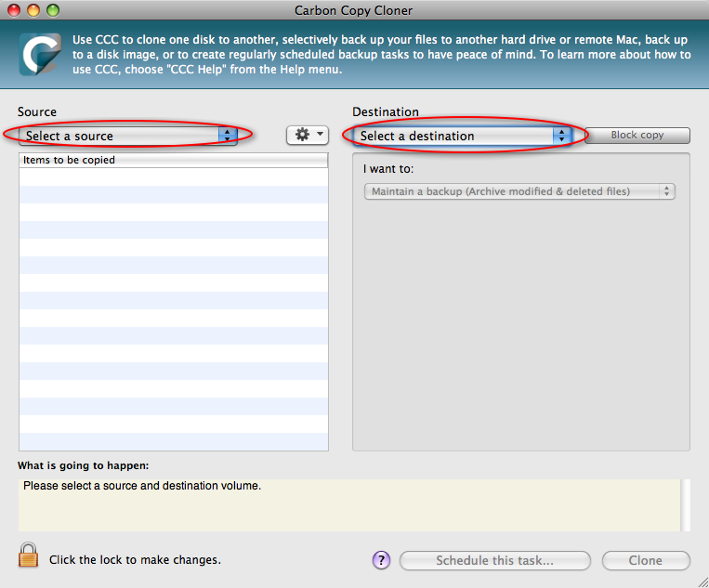Open the purple help question mark
This screenshot has height=588, width=709.
pyautogui.click(x=381, y=560)
